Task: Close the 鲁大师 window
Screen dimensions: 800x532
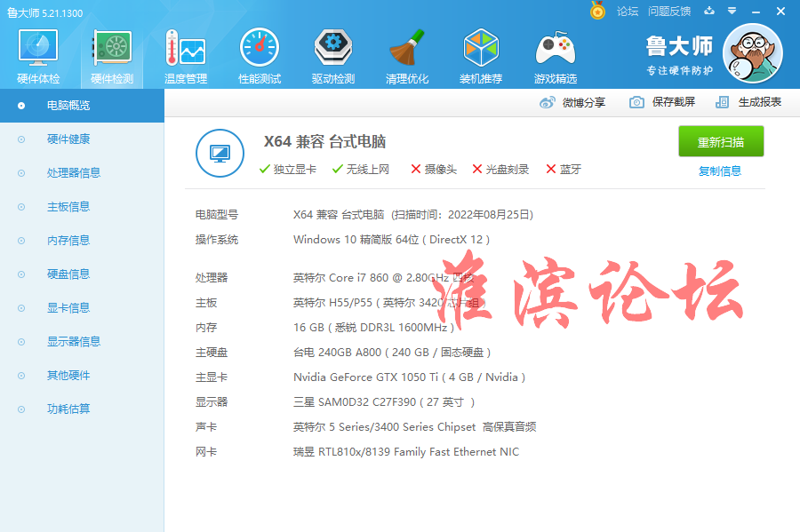Action: pyautogui.click(x=780, y=12)
